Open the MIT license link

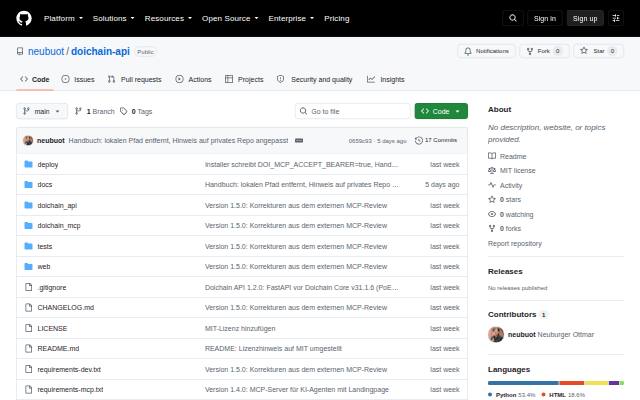511,171
